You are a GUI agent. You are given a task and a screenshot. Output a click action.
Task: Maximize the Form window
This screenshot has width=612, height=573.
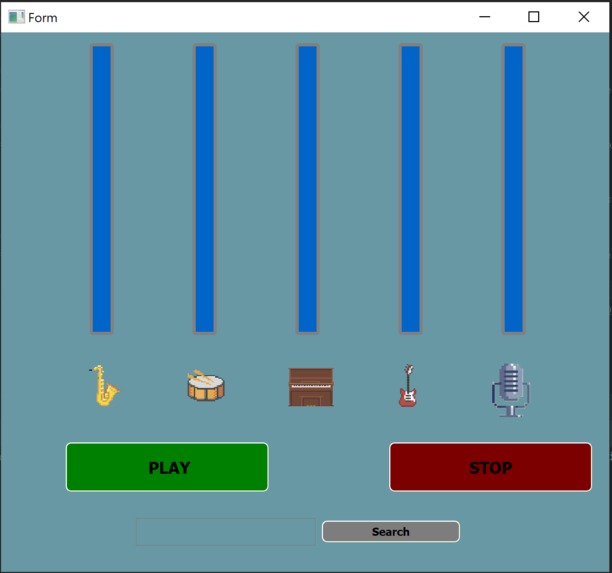534,17
